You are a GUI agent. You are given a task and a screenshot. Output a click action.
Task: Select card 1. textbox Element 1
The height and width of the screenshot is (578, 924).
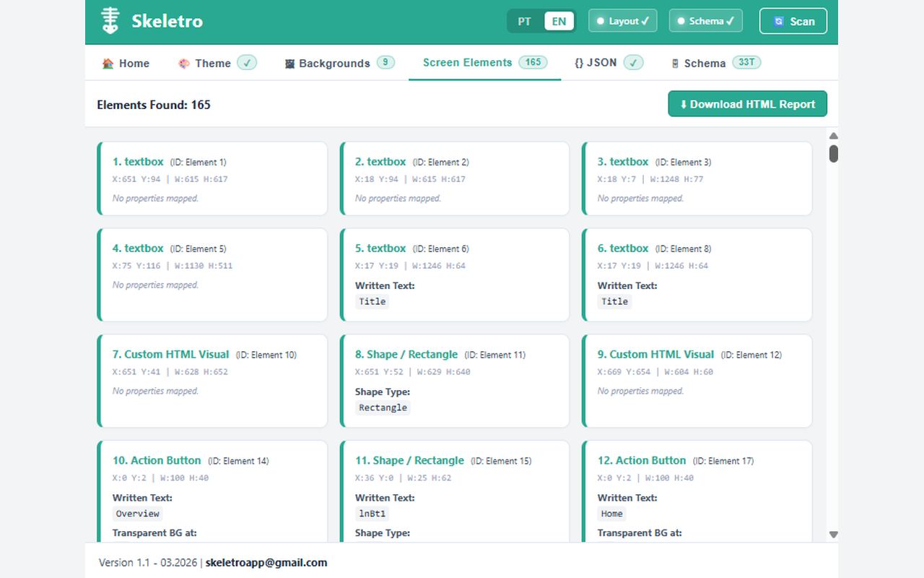[212, 178]
